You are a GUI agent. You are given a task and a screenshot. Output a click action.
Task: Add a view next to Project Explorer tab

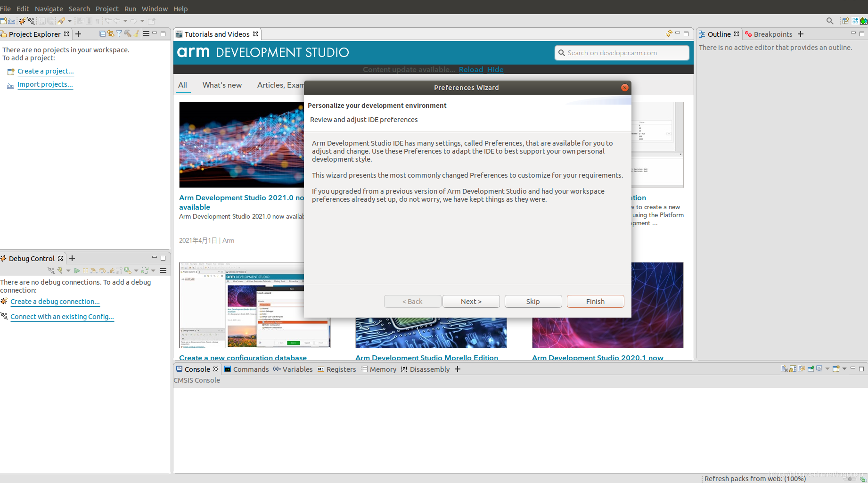point(78,34)
